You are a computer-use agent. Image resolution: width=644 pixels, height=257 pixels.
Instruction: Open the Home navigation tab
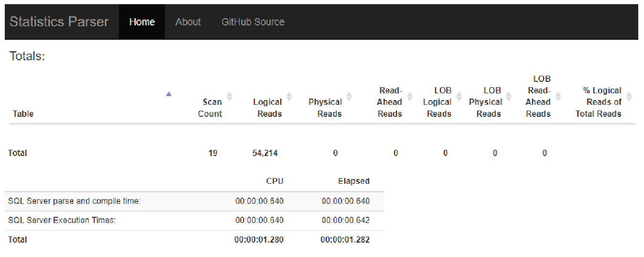click(x=142, y=22)
